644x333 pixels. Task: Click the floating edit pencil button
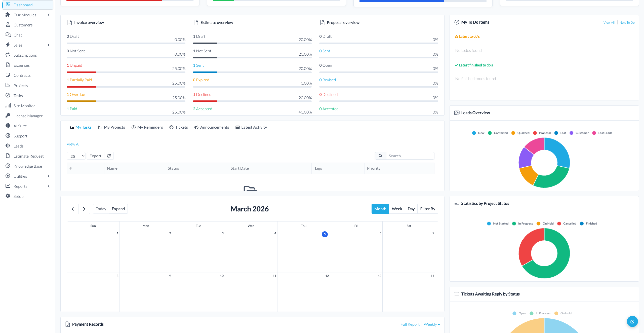[x=632, y=321]
